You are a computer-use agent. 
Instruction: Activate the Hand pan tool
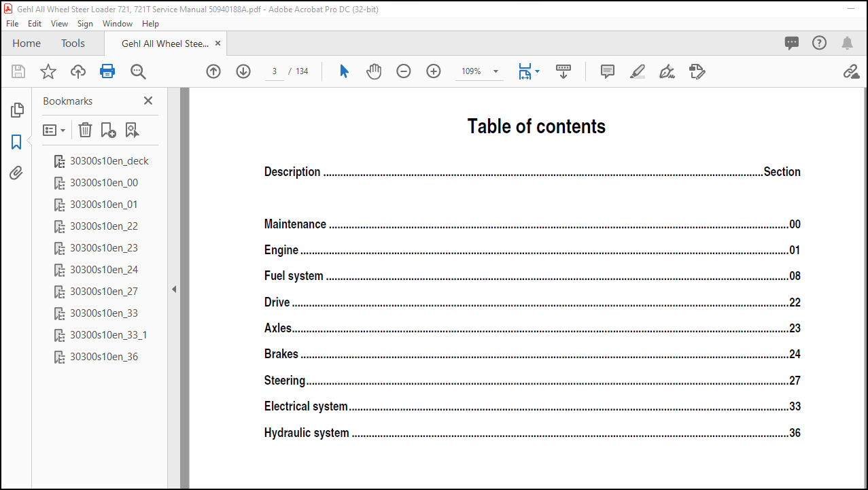pyautogui.click(x=374, y=71)
